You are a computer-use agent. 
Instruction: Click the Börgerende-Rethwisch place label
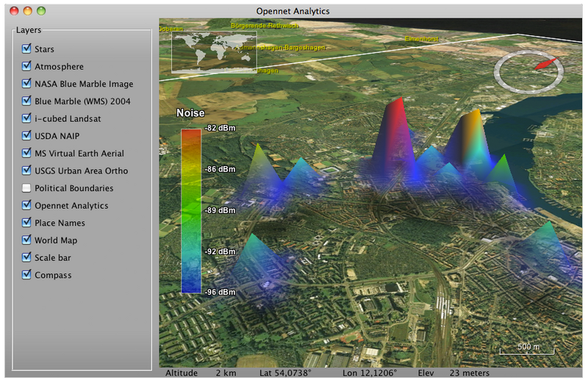(265, 26)
